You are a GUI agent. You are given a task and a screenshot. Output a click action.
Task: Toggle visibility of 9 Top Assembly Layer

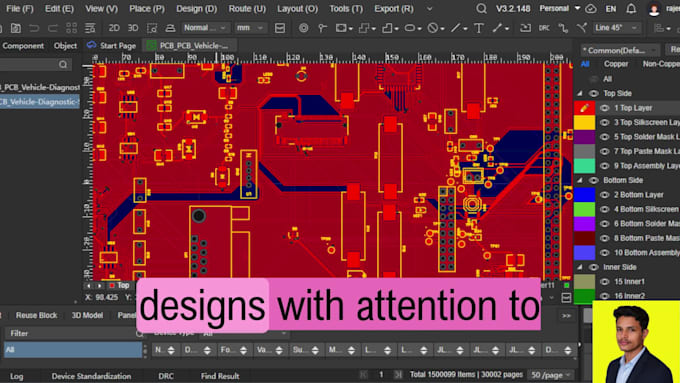[x=605, y=166]
